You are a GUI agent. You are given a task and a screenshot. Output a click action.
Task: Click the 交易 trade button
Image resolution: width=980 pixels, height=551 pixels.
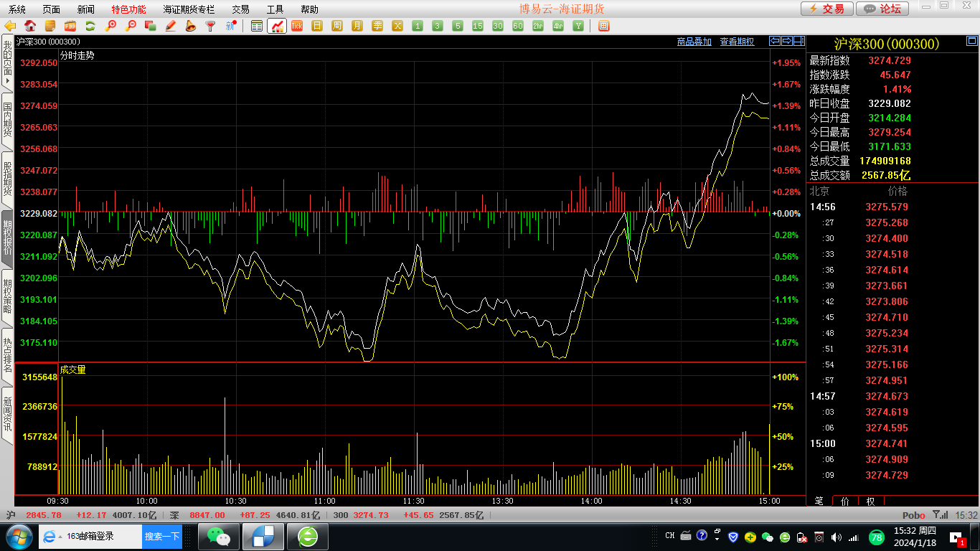click(826, 9)
